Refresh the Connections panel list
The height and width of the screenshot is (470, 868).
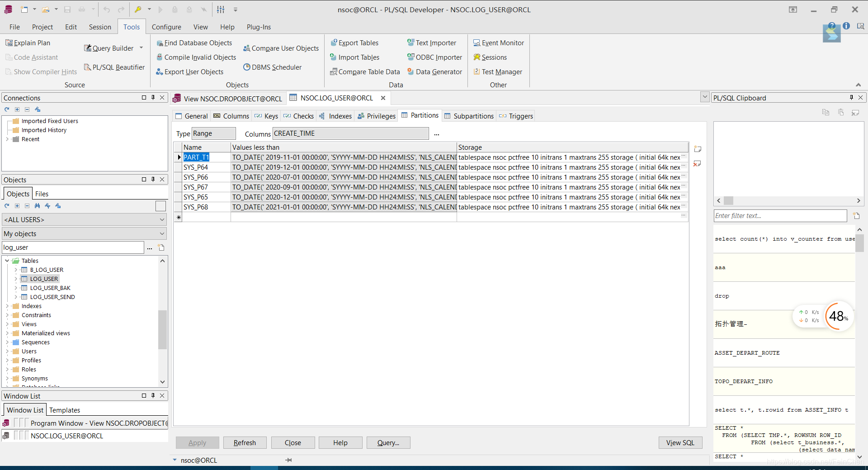pos(7,109)
